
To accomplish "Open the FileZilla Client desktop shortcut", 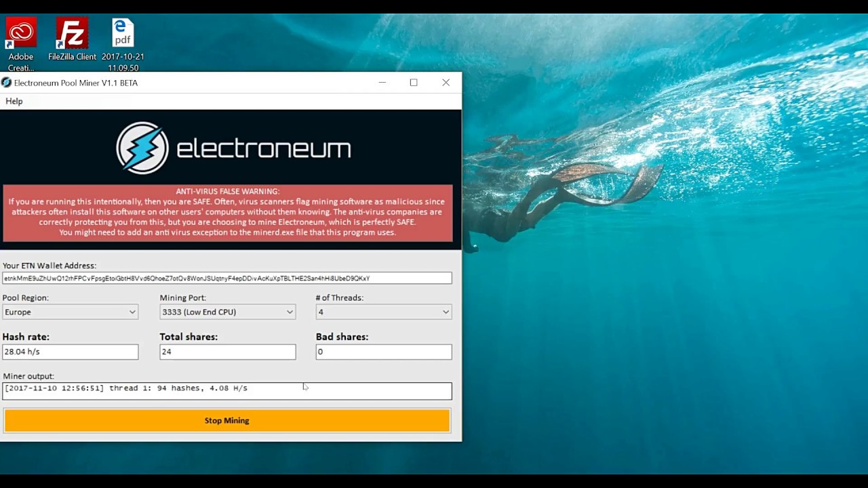I will pyautogui.click(x=72, y=39).
